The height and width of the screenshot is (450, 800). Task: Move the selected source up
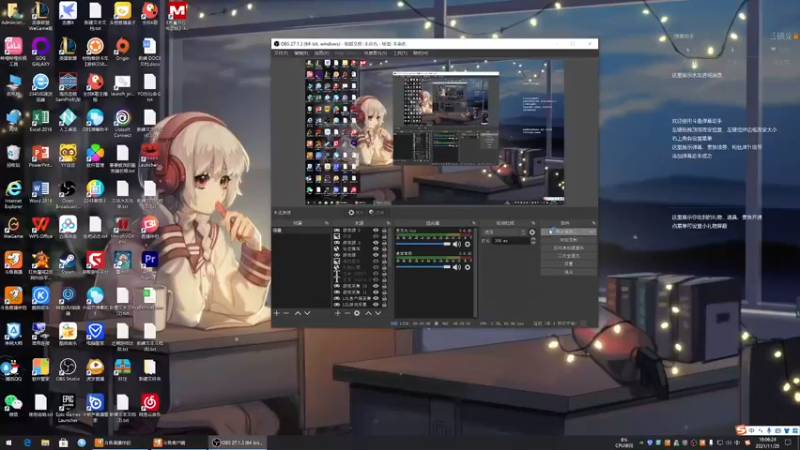368,313
